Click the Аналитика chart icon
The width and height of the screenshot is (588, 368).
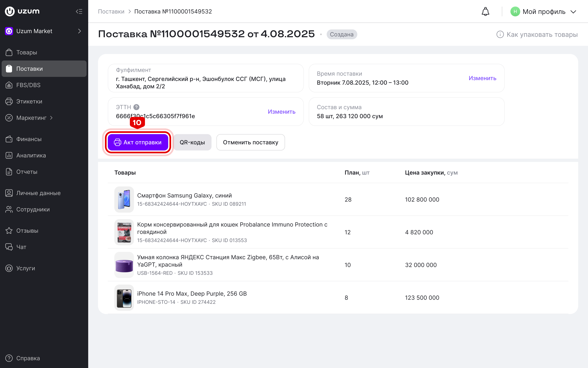point(9,155)
